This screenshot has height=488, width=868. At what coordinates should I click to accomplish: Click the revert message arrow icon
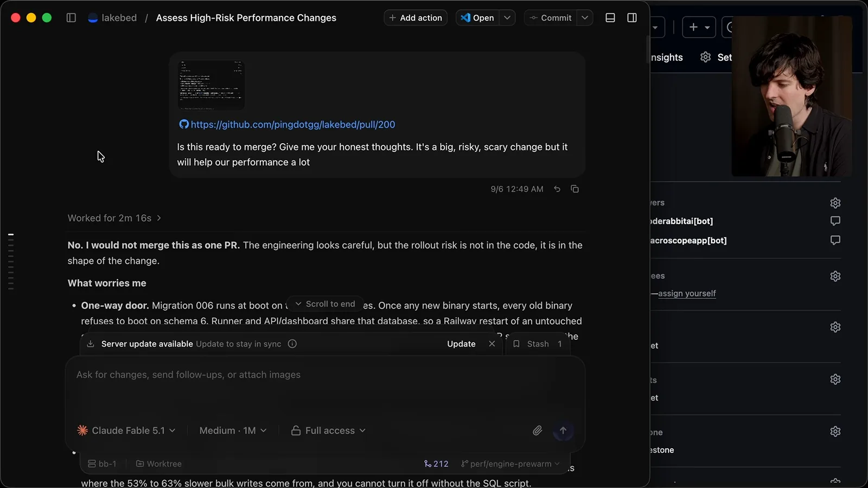pyautogui.click(x=557, y=189)
